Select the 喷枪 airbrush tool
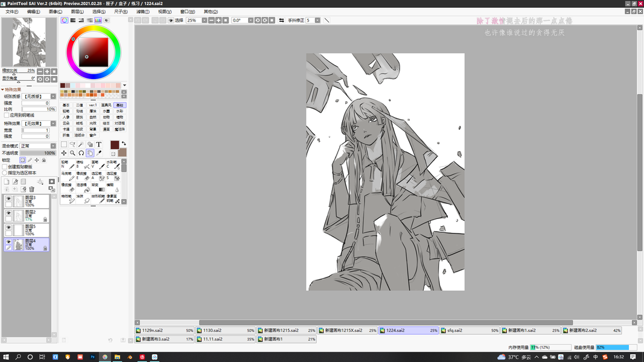This screenshot has width=644, height=362. tap(83, 165)
